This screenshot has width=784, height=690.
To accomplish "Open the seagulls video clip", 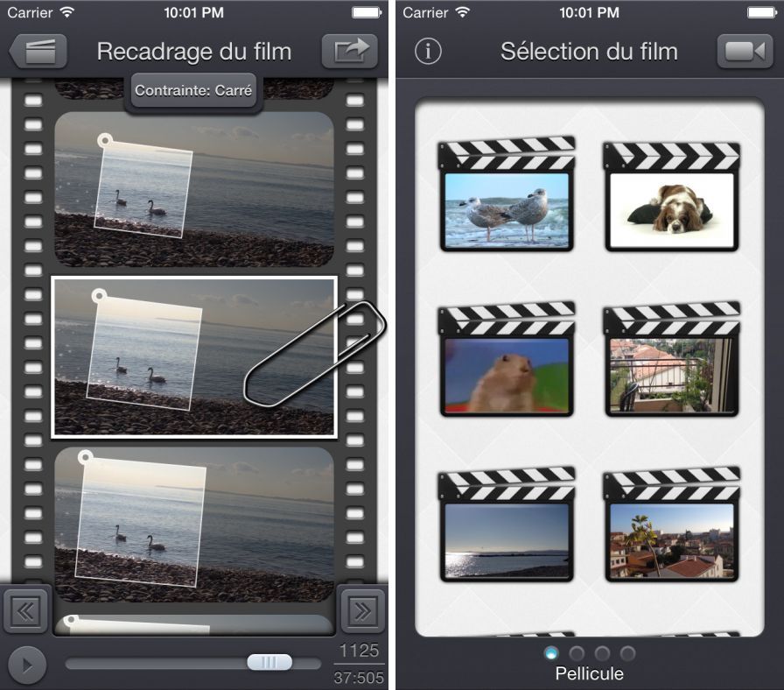I will tap(507, 209).
